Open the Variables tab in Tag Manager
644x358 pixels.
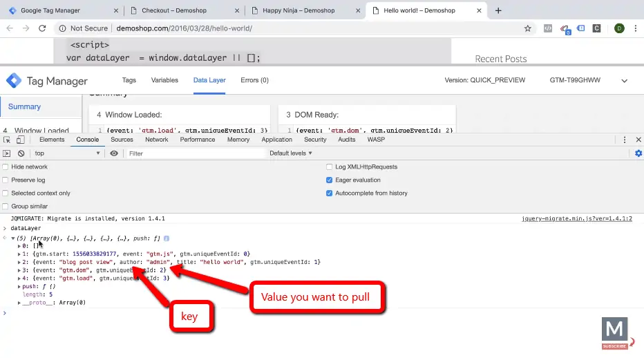click(x=164, y=80)
